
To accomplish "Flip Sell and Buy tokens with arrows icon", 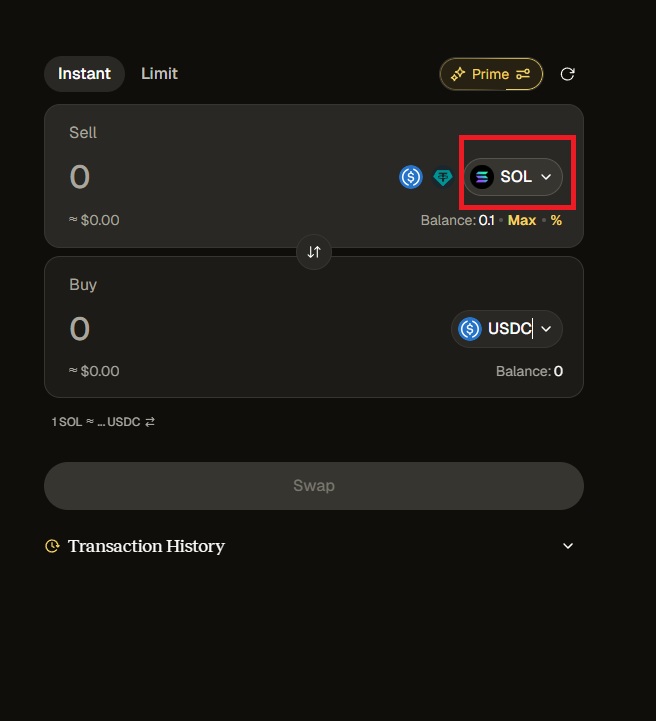I will 314,252.
